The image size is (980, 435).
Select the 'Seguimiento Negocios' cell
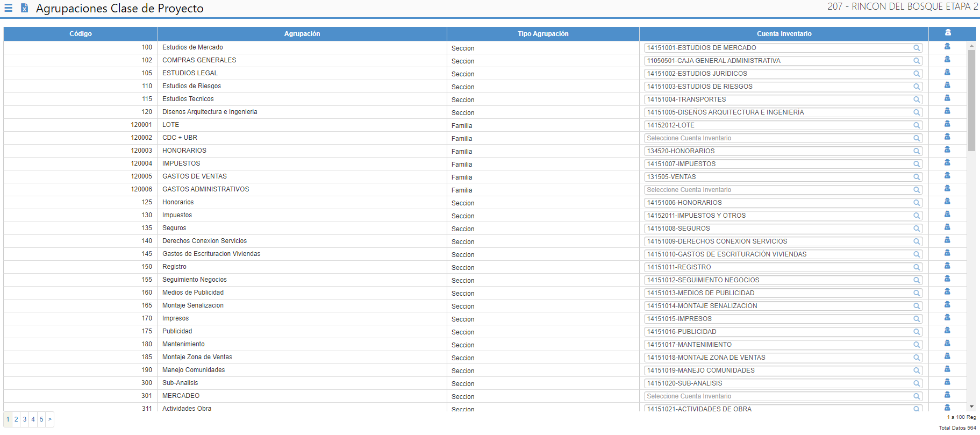302,280
